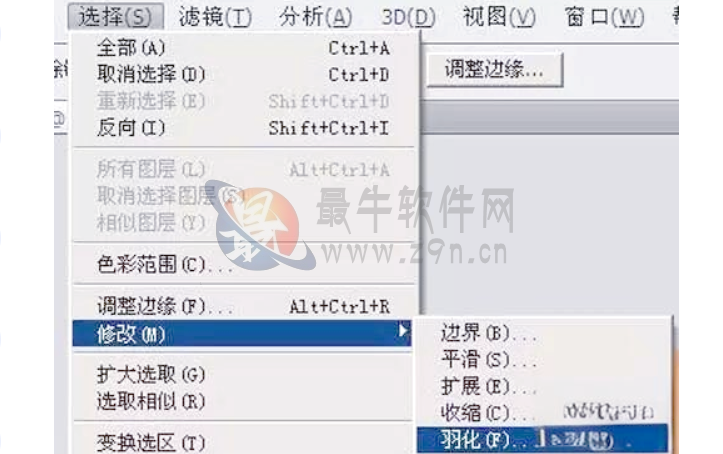Expand the 修改(M) submenu arrow
The image size is (723, 454).
[403, 332]
